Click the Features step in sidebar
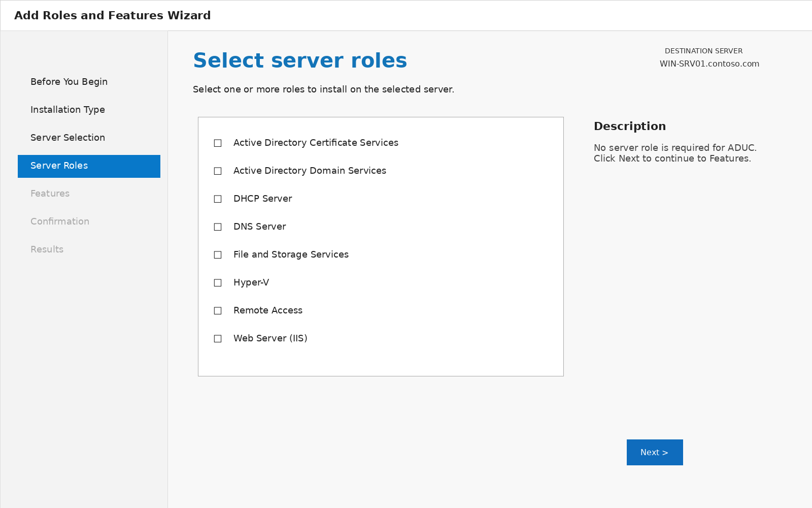This screenshot has width=812, height=508. [50, 194]
